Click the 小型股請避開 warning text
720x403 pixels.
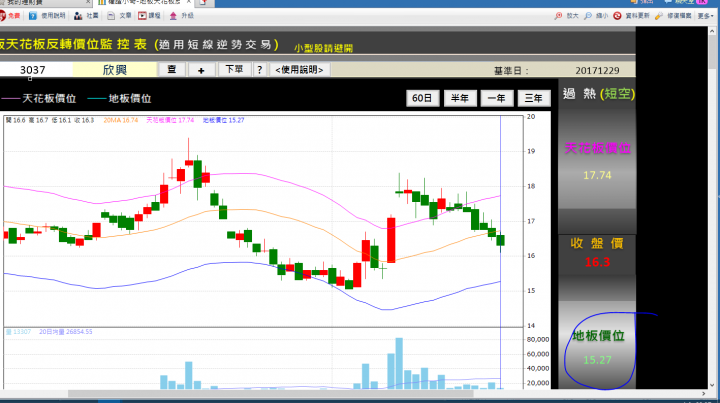(324, 48)
